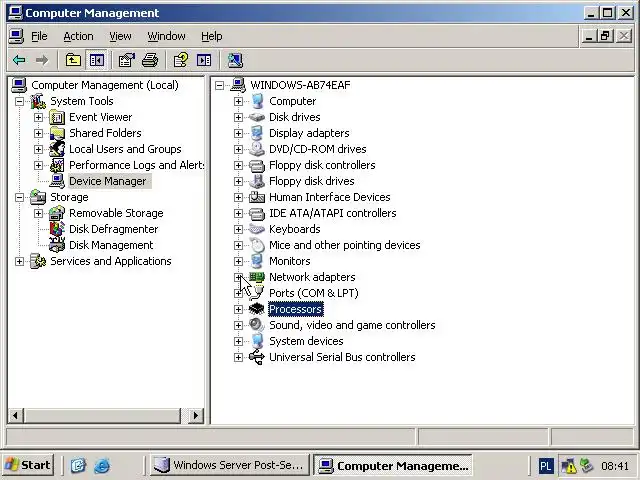Open the Action menu
Viewport: 640px width, 480px height.
coord(78,36)
